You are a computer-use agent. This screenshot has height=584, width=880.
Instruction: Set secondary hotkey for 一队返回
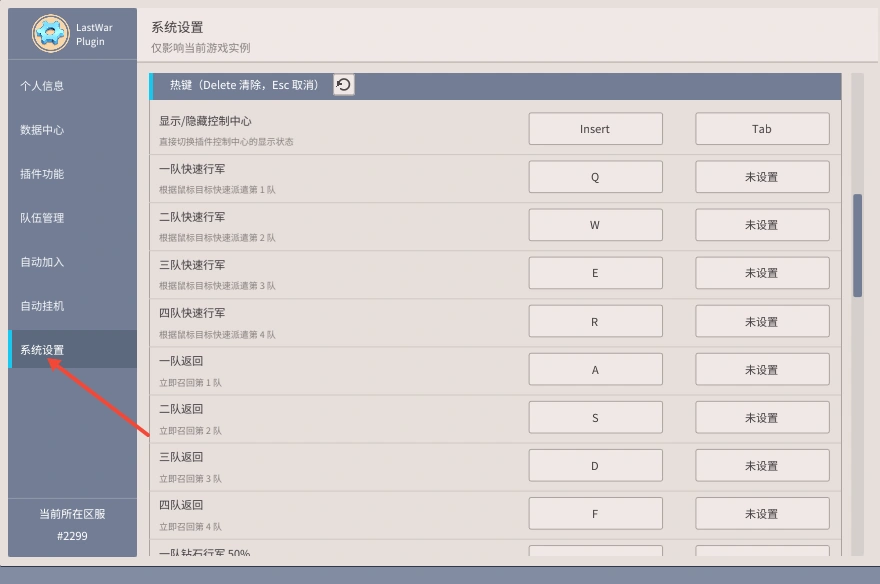pyautogui.click(x=762, y=370)
